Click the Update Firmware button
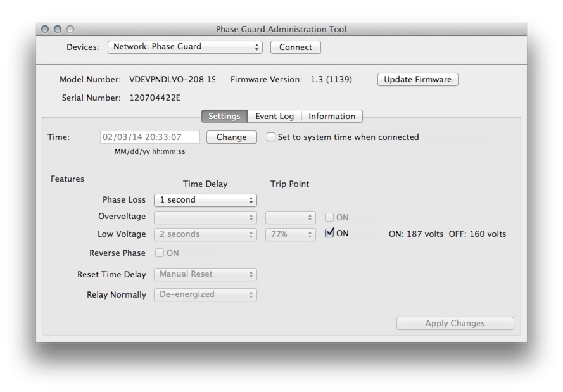Viewport: 563px width, 392px height. [417, 79]
